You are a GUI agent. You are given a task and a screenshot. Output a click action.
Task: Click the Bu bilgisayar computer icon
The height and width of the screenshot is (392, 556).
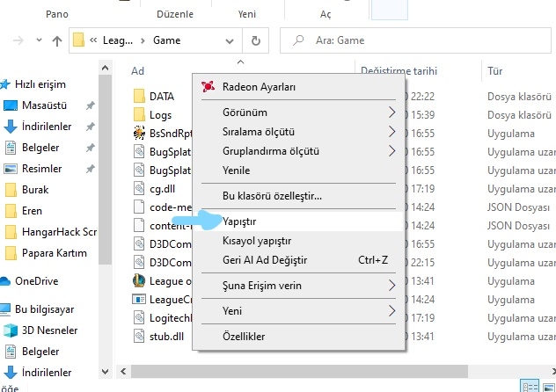click(5, 309)
